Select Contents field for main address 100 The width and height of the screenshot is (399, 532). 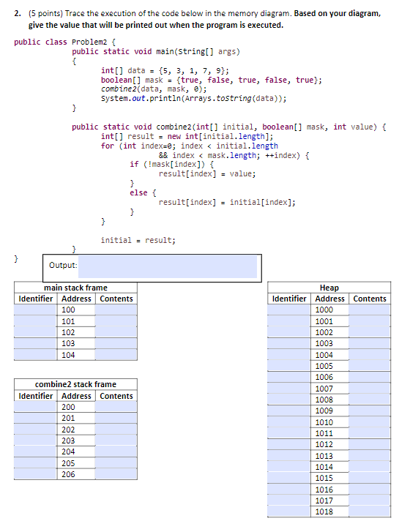click(x=116, y=310)
